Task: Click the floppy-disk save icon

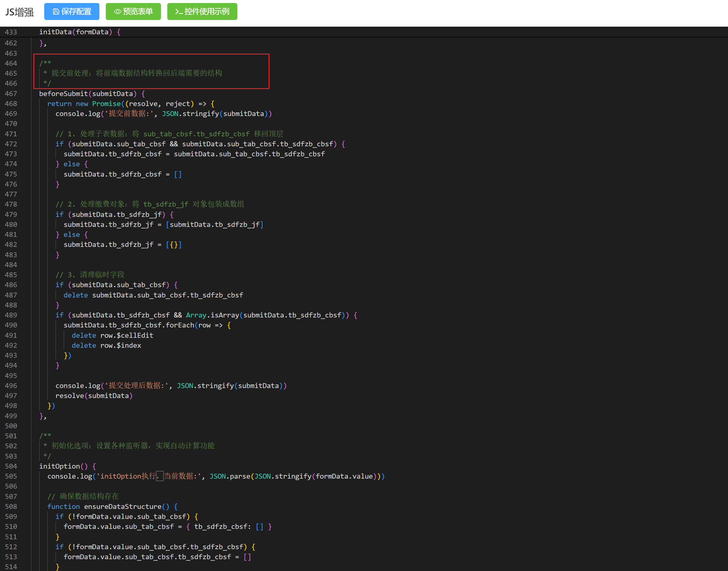Action: click(56, 12)
